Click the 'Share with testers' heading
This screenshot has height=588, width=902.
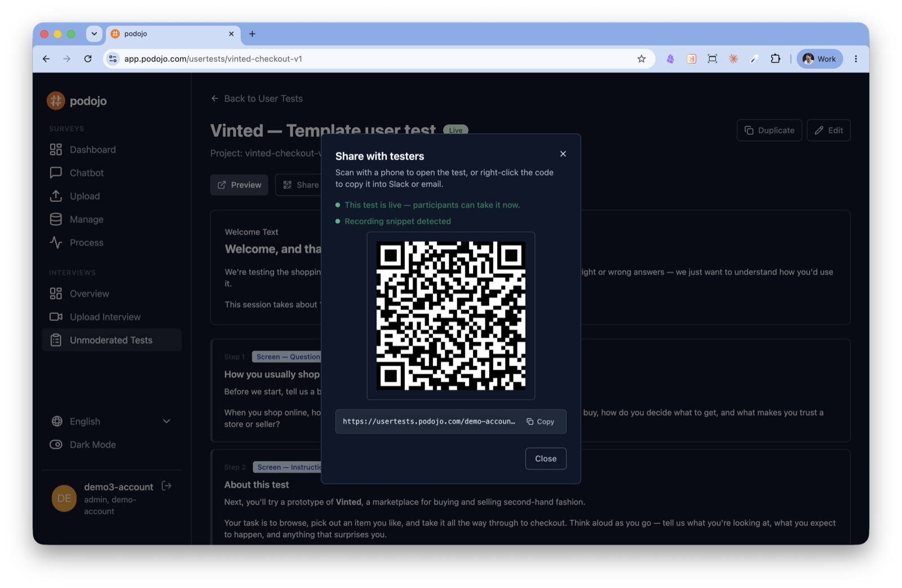379,156
